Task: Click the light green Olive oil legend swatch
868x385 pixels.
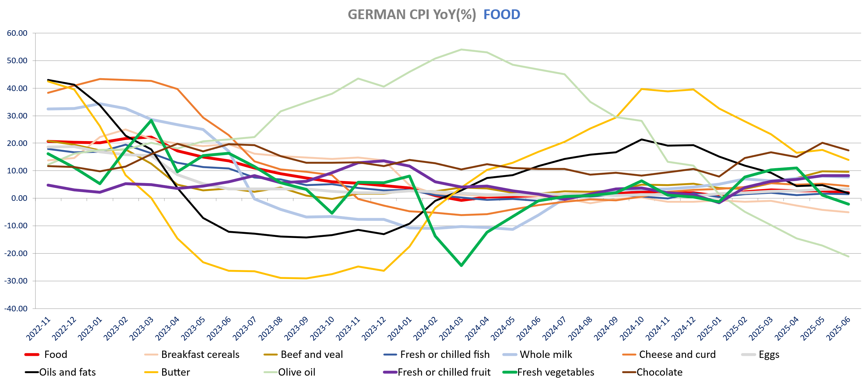Action: pyautogui.click(x=271, y=372)
